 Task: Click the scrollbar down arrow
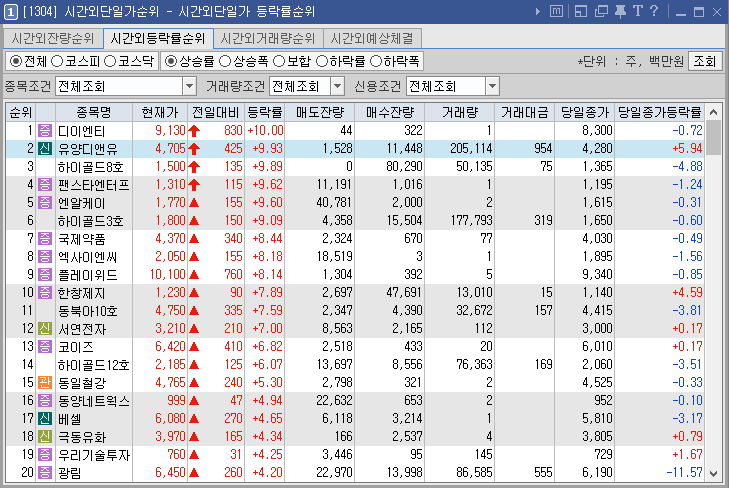[714, 474]
